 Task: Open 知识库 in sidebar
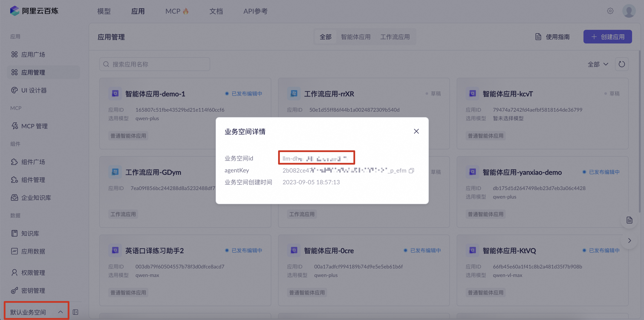[43, 233]
